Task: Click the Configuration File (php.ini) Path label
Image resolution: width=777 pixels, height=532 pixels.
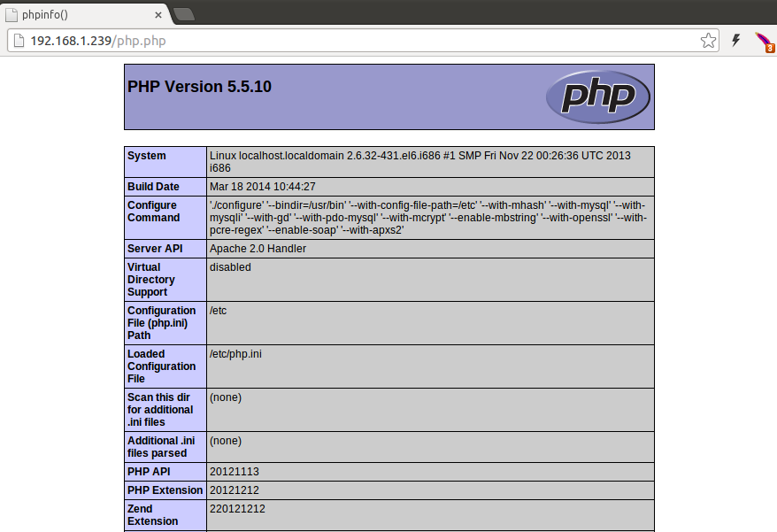Action: tap(162, 323)
